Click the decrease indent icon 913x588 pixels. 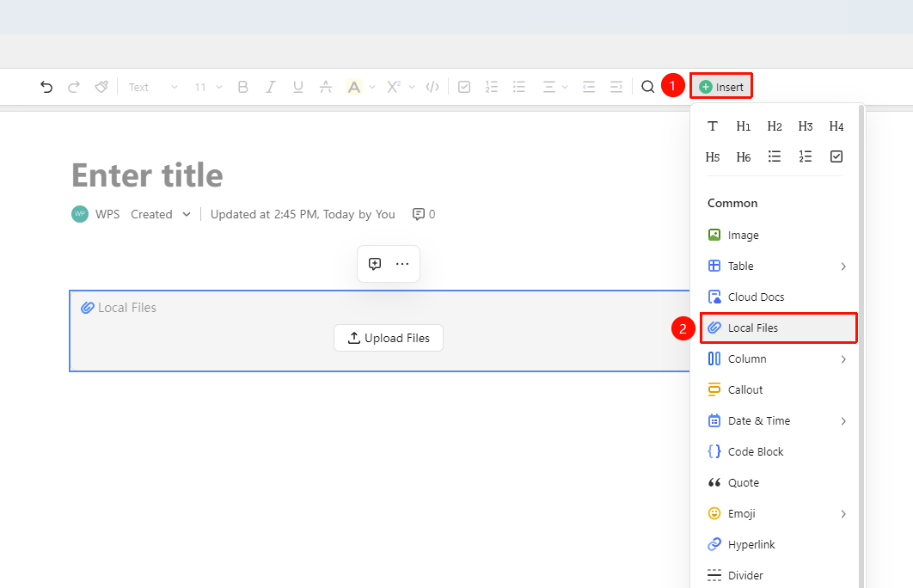pos(589,88)
